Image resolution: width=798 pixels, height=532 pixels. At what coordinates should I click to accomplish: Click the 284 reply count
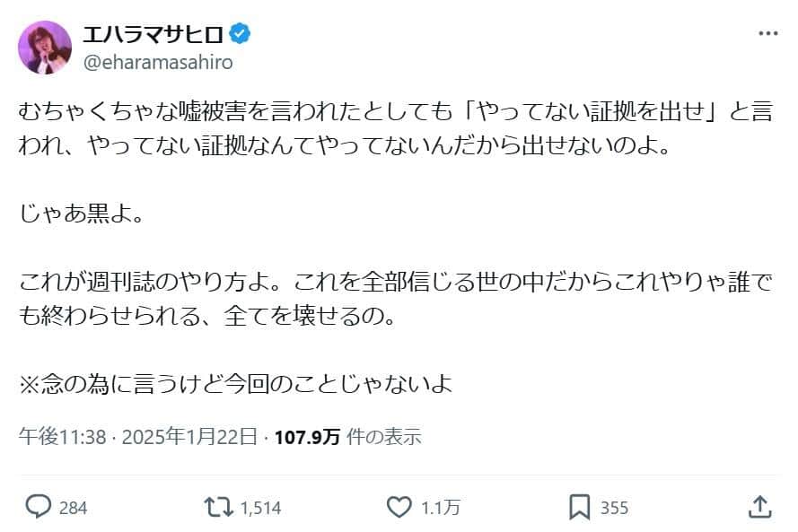coord(73,508)
